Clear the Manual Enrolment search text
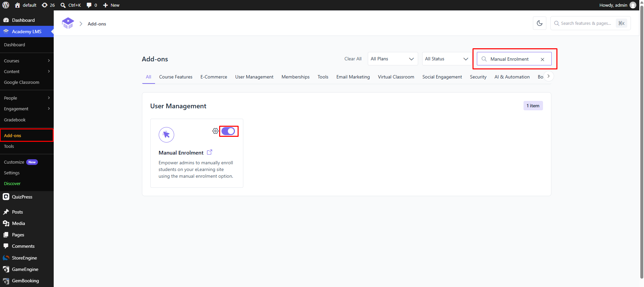 pyautogui.click(x=542, y=59)
